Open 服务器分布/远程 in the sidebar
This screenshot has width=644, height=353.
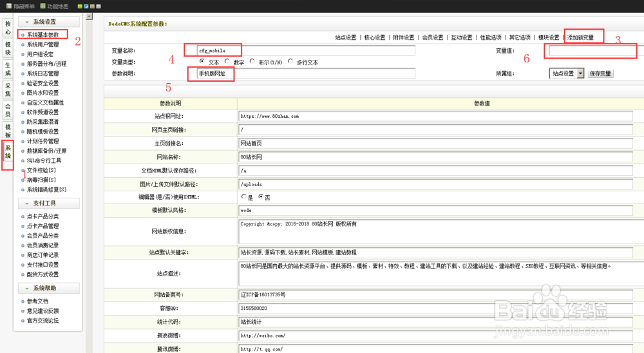[x=46, y=64]
